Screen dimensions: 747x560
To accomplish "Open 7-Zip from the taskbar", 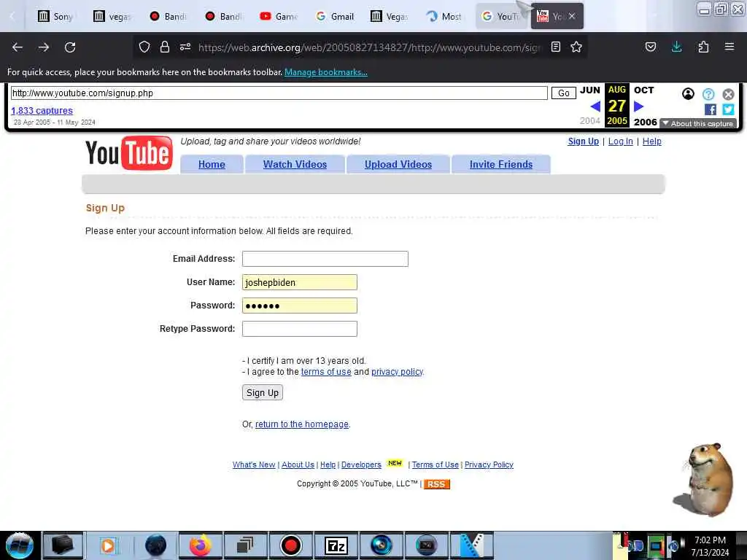I will pyautogui.click(x=336, y=545).
